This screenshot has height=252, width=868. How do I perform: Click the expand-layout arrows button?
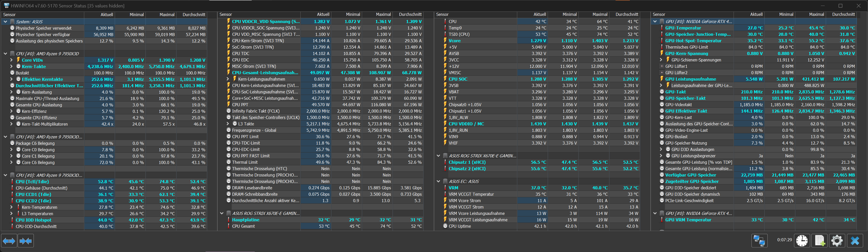click(9, 241)
